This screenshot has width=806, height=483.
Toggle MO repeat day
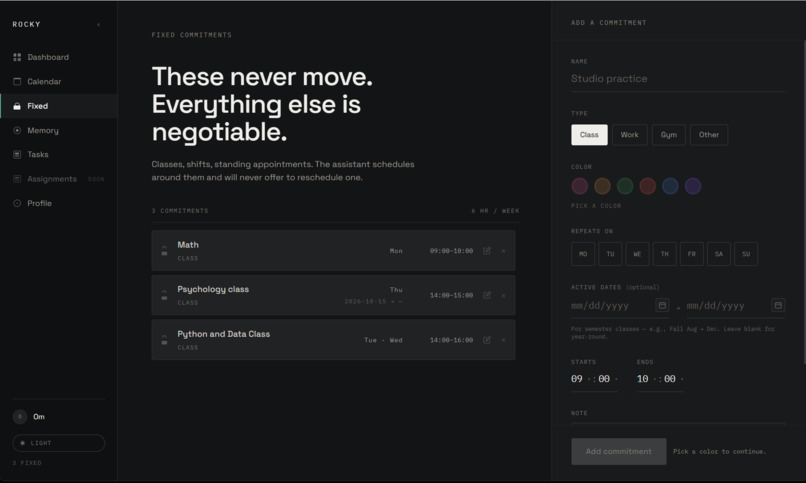tap(583, 254)
